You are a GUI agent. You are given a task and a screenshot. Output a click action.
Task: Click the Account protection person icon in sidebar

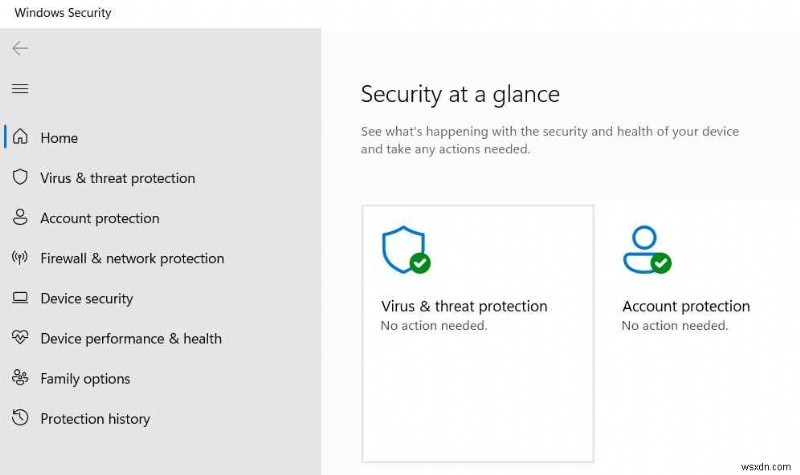point(20,218)
